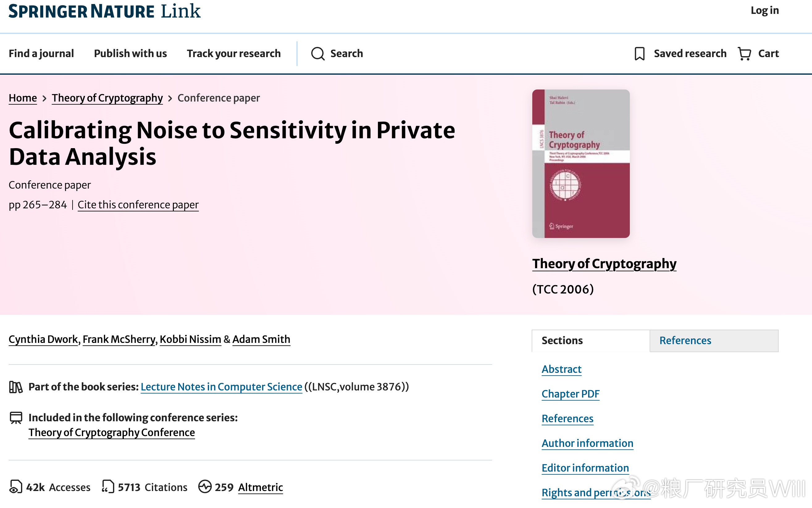
Task: Open Lecture Notes in Computer Science link
Action: point(221,387)
